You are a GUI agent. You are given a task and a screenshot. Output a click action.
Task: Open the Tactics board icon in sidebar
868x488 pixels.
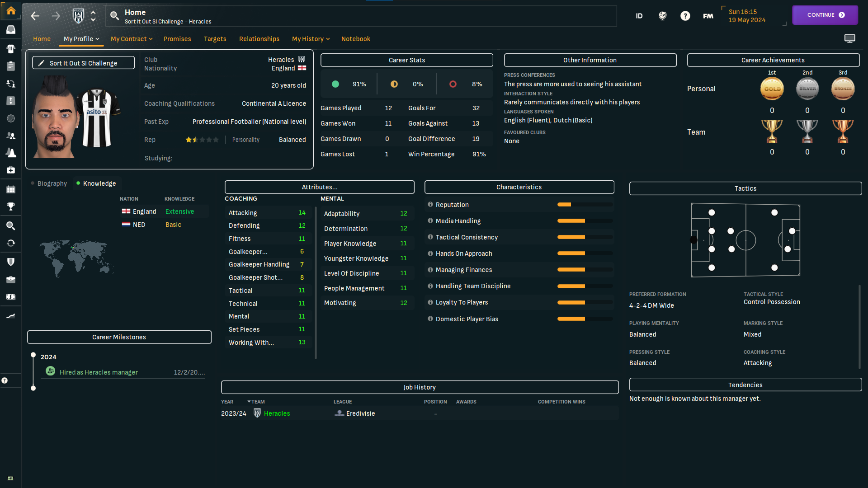pos(11,101)
